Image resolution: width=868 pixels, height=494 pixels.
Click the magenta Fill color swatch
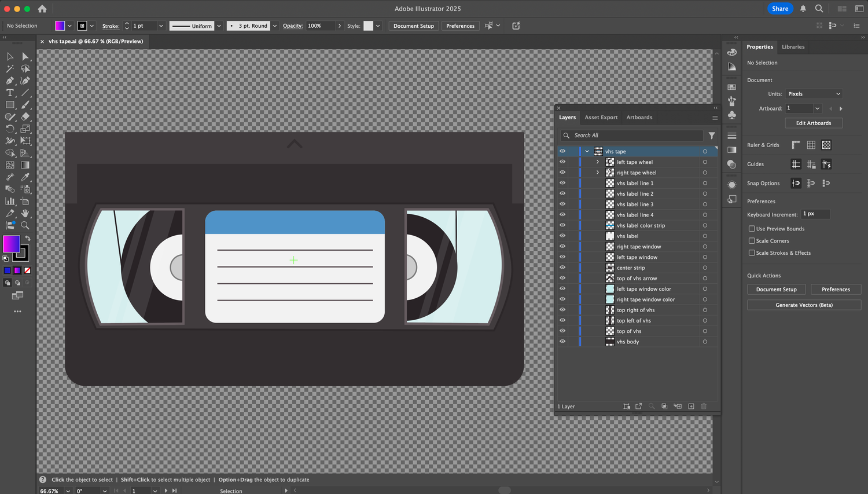(12, 244)
